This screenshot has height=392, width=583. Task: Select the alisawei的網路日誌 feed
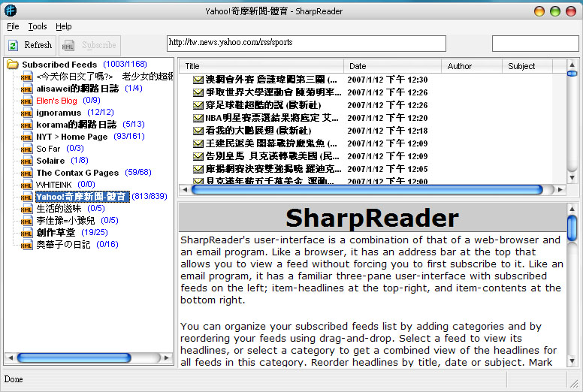coord(77,89)
